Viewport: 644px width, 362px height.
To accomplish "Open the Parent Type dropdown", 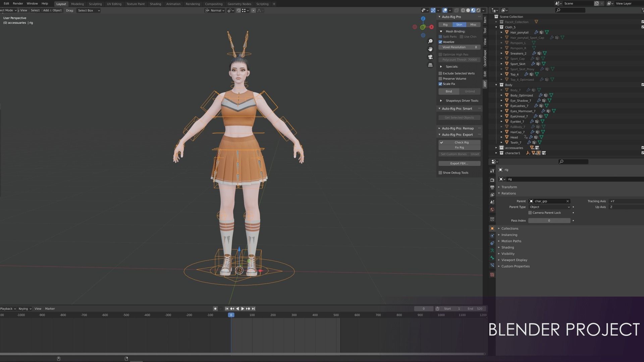I will 549,207.
